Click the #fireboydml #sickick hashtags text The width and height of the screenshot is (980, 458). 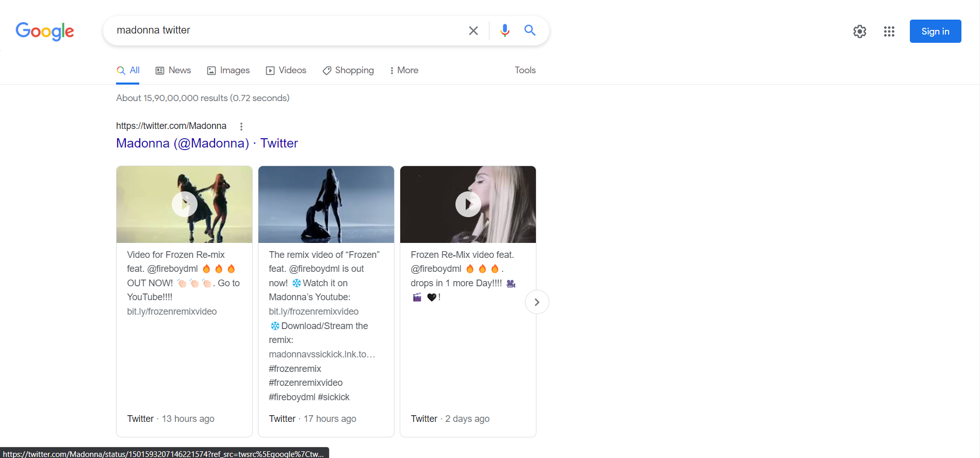(x=309, y=397)
